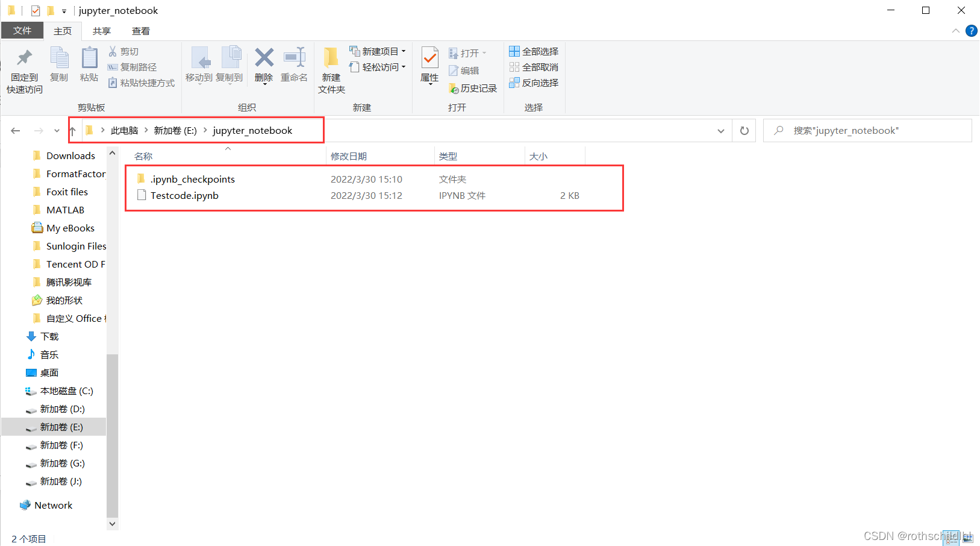
Task: Click the Edit button in ribbon
Action: click(464, 71)
